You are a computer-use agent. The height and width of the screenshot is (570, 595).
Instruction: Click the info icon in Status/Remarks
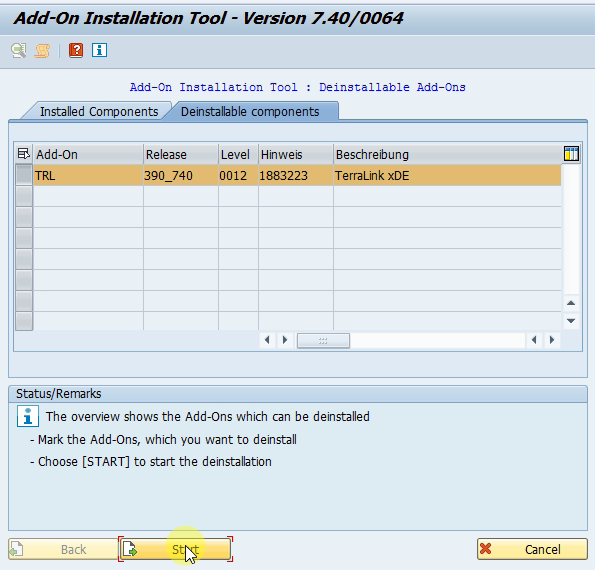(x=28, y=416)
